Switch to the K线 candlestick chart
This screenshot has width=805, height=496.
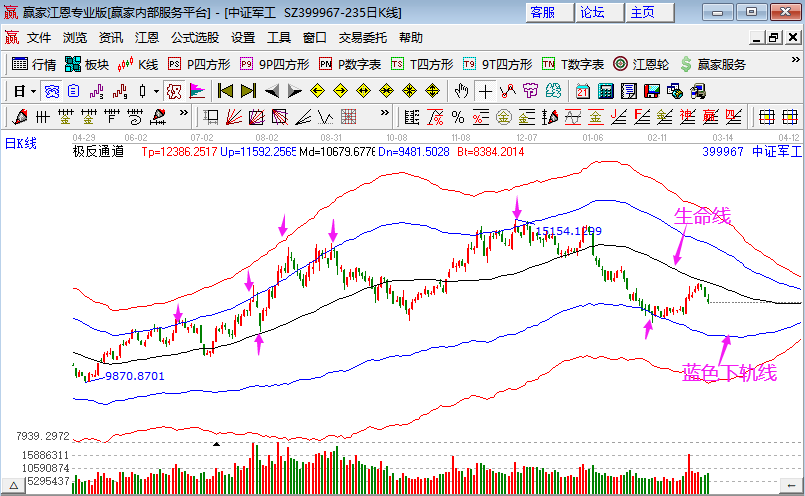(x=138, y=64)
